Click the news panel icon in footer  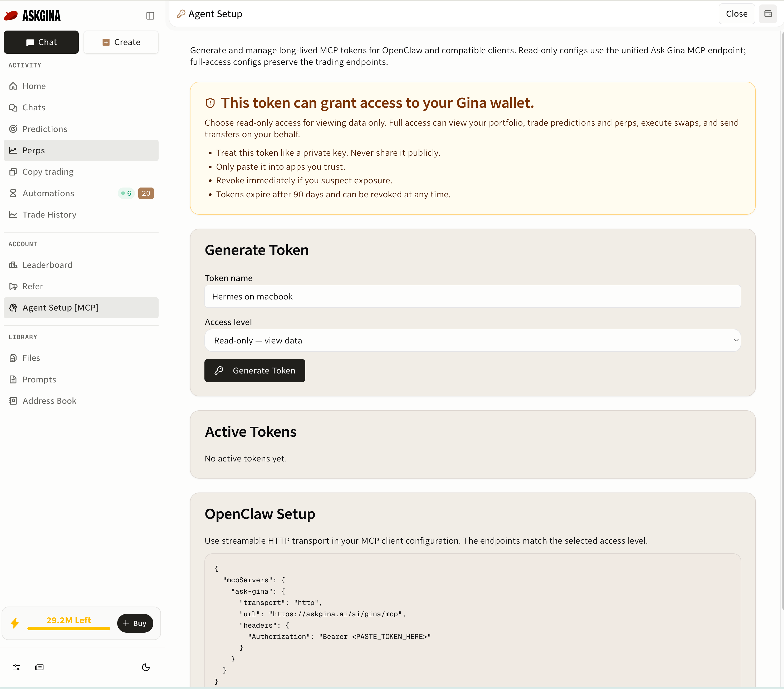[x=40, y=667]
